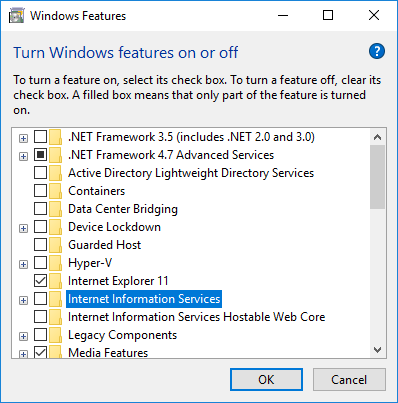
Task: Click folder icon beside Guarded Host
Action: [56, 245]
